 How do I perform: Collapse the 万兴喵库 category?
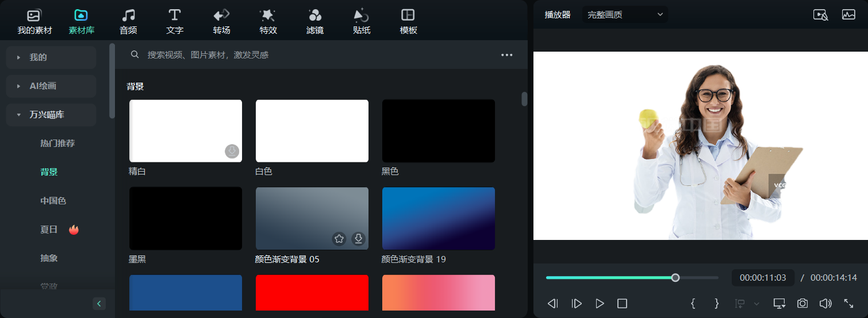[51, 115]
